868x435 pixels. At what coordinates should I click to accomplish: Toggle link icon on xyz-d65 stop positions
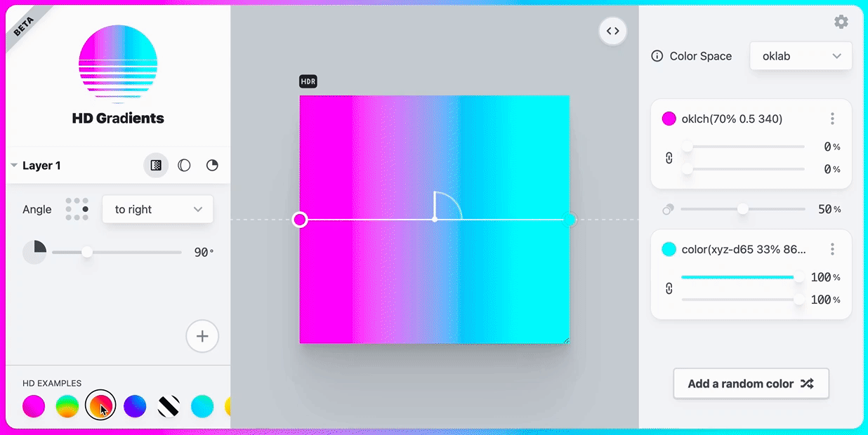(x=669, y=288)
